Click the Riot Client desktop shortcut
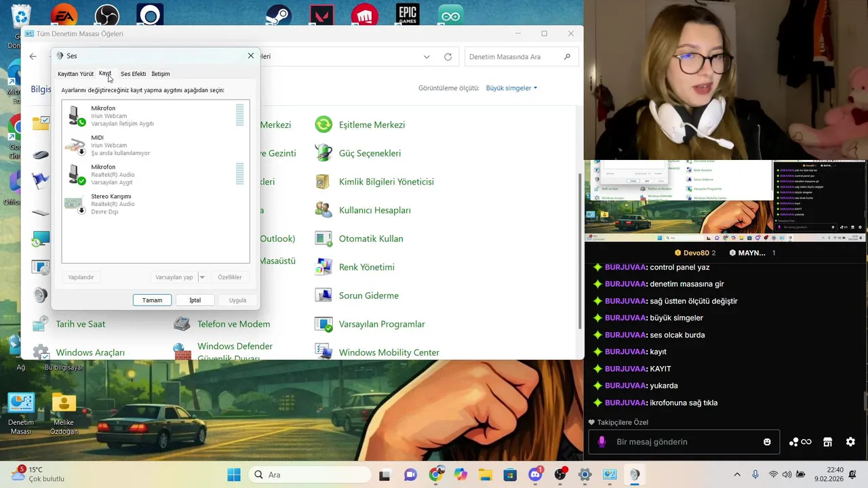868x488 pixels. click(x=365, y=15)
